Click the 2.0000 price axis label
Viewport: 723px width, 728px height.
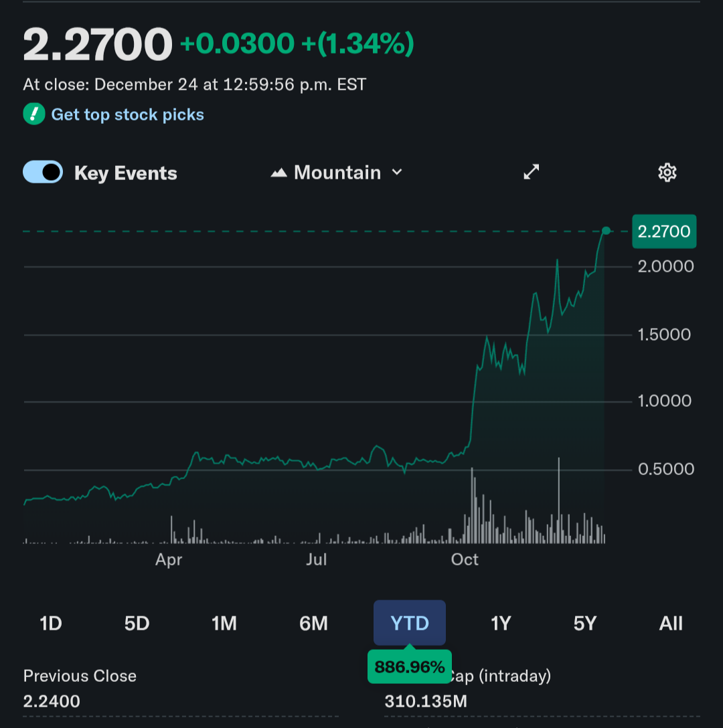click(665, 266)
